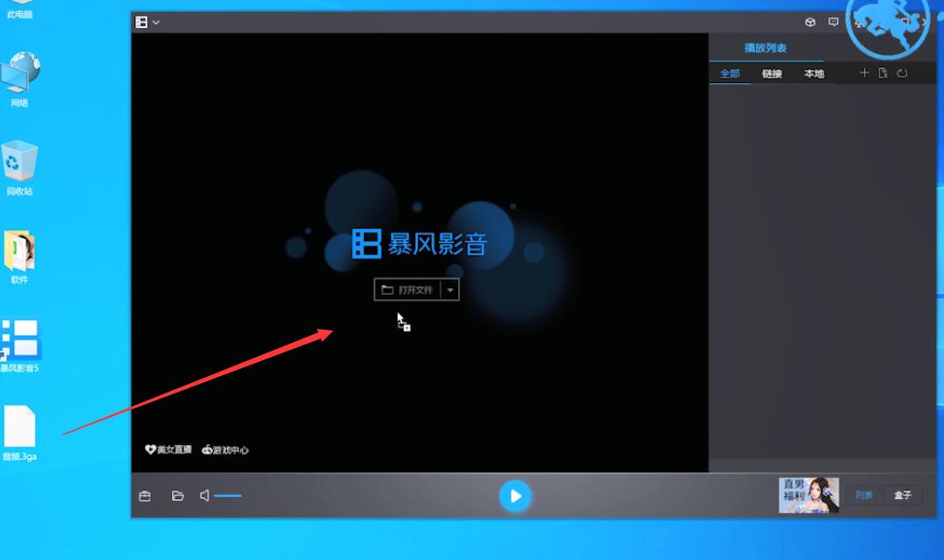Click the 播放列表 panel header
This screenshot has height=560, width=944.
click(766, 48)
